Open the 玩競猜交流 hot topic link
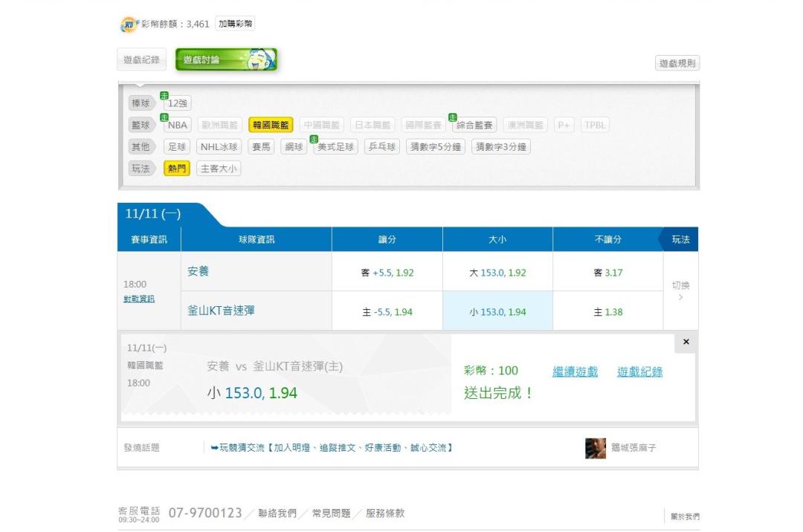 [332, 448]
